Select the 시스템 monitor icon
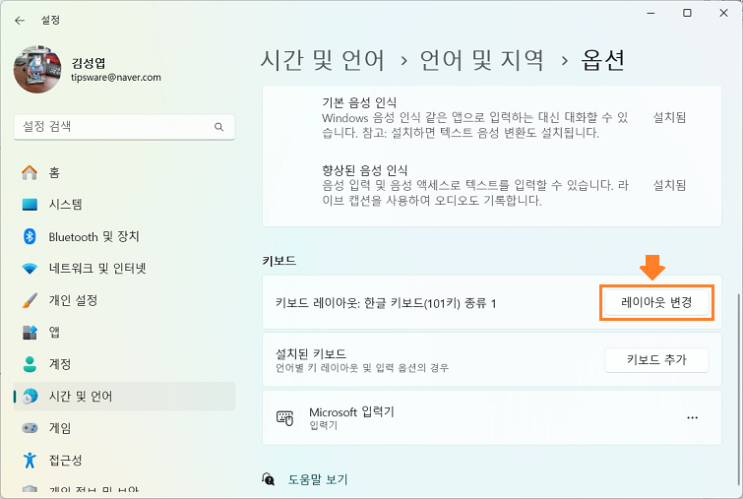Image resolution: width=743 pixels, height=499 pixels. 29,204
